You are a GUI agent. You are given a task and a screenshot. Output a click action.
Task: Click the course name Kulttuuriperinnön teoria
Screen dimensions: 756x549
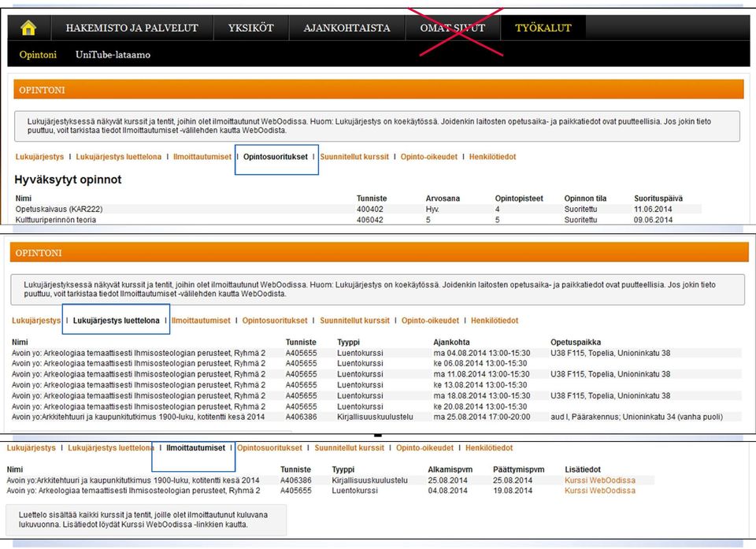pyautogui.click(x=55, y=220)
